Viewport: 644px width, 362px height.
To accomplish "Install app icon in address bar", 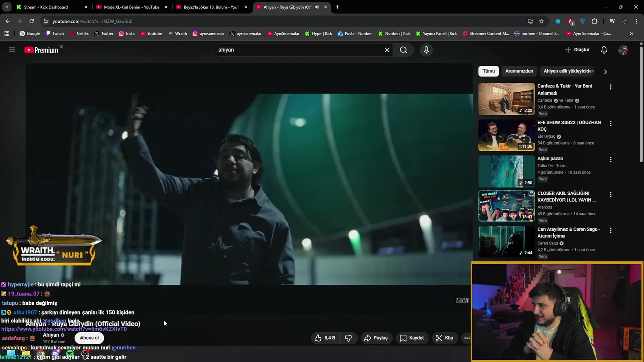I will [530, 21].
